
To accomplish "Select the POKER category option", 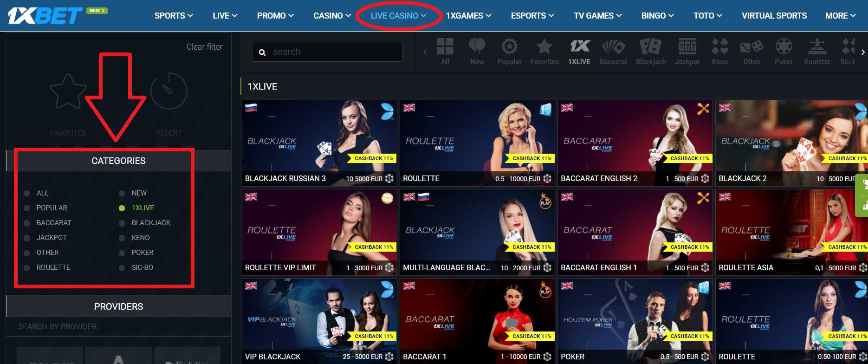I will coord(142,253).
